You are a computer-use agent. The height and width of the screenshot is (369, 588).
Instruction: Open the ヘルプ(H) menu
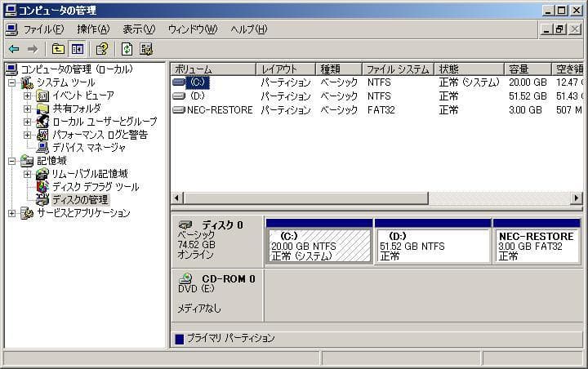(x=249, y=29)
